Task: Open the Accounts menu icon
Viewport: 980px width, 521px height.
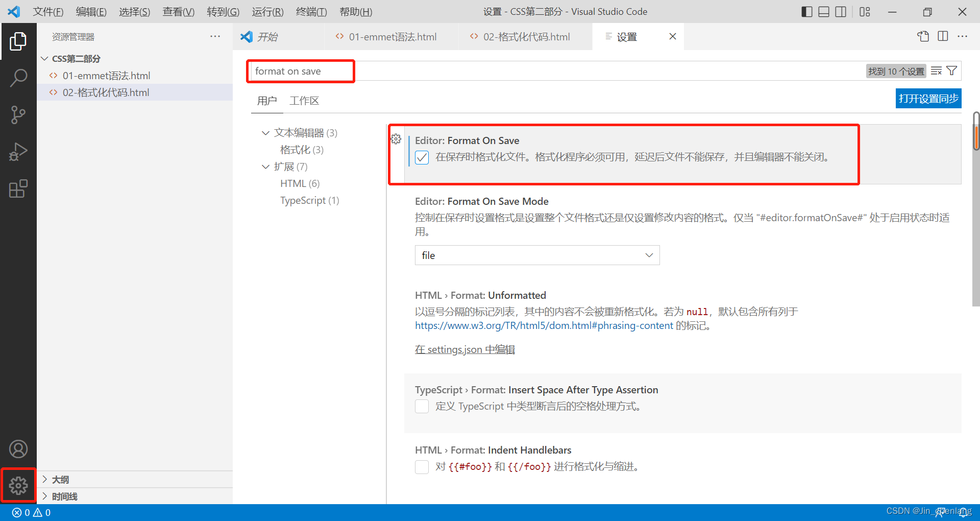Action: [18, 449]
